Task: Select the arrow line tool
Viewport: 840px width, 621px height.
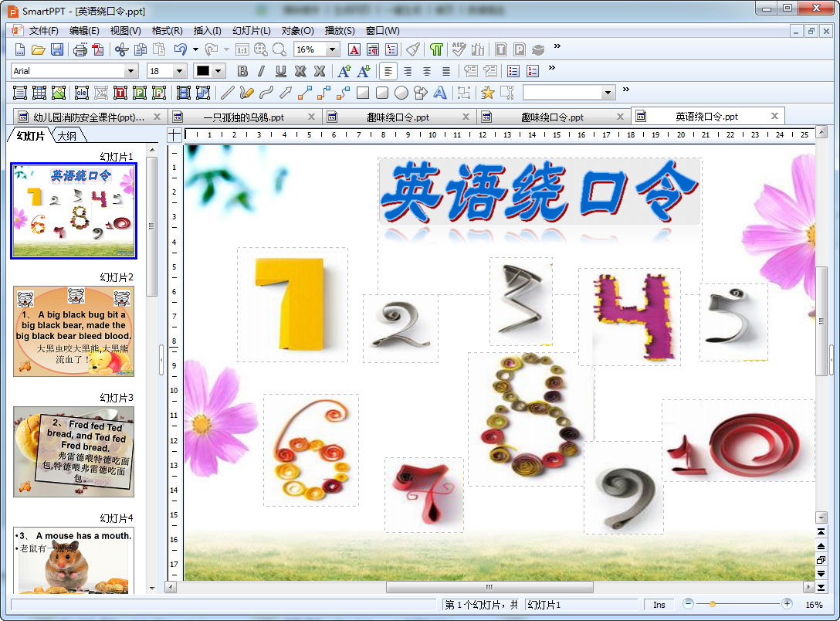Action: click(286, 93)
